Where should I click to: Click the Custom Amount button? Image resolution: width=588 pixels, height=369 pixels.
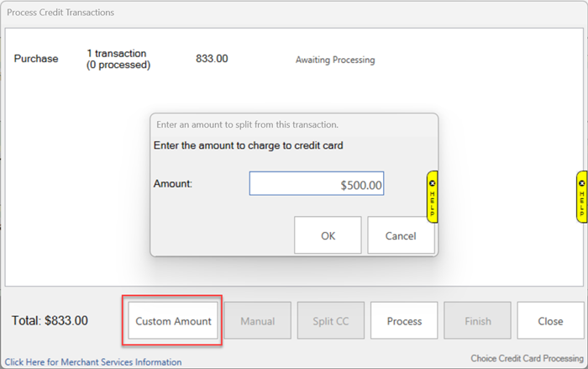(x=174, y=321)
